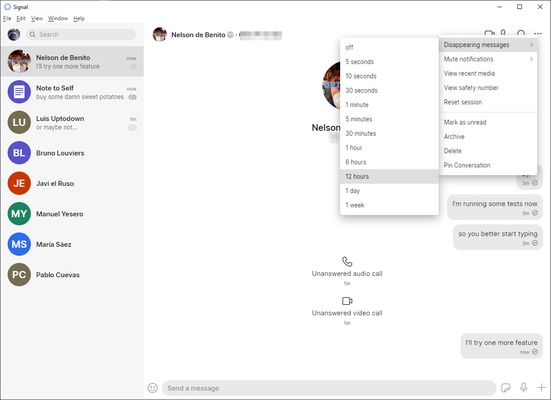
Task: Start a video call from header
Action: [489, 33]
